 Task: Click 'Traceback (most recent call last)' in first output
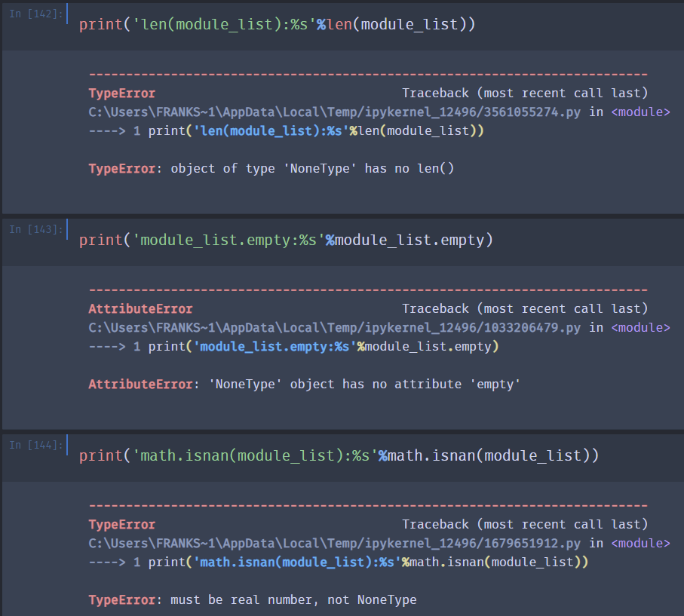coord(524,93)
